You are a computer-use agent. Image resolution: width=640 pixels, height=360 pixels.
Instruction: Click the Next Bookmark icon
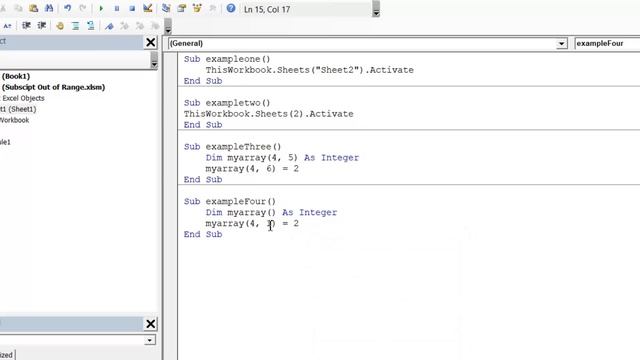pos(124,26)
